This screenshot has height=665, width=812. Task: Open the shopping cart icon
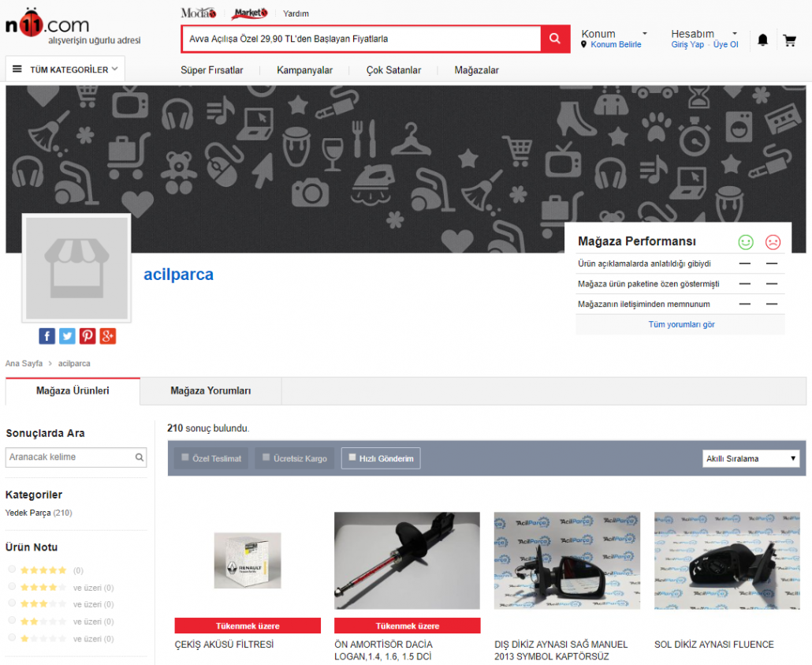(x=789, y=39)
